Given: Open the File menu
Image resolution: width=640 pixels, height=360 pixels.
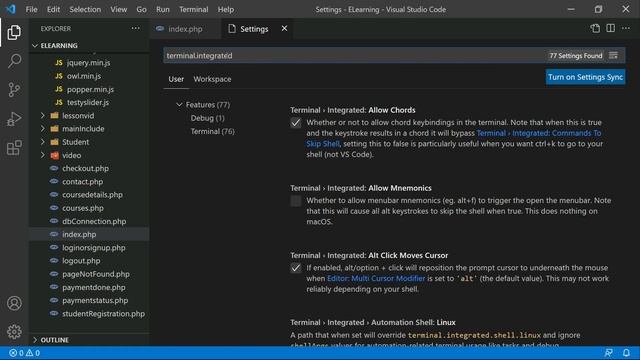Looking at the screenshot, I should coord(31,9).
